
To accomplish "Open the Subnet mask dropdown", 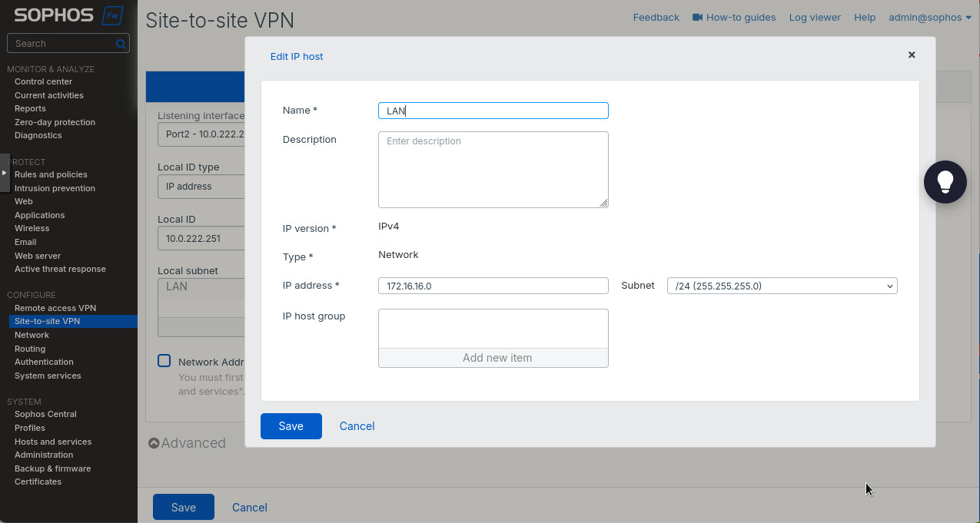I will point(782,286).
